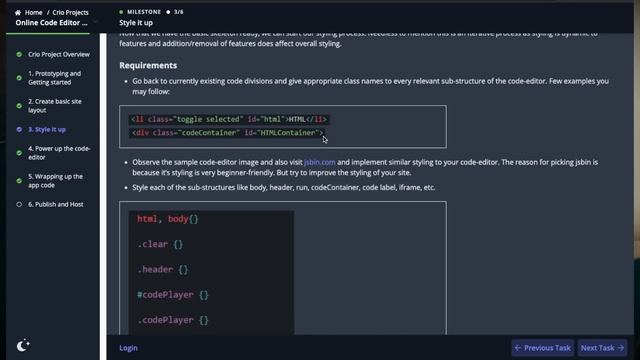The height and width of the screenshot is (360, 640).
Task: Click the Login link
Action: pyautogui.click(x=128, y=348)
